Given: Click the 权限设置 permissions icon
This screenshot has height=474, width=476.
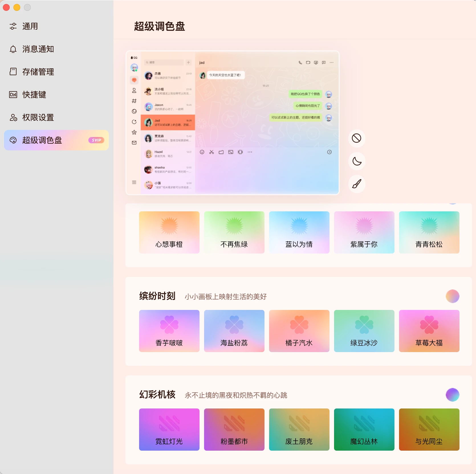Looking at the screenshot, I should (13, 117).
